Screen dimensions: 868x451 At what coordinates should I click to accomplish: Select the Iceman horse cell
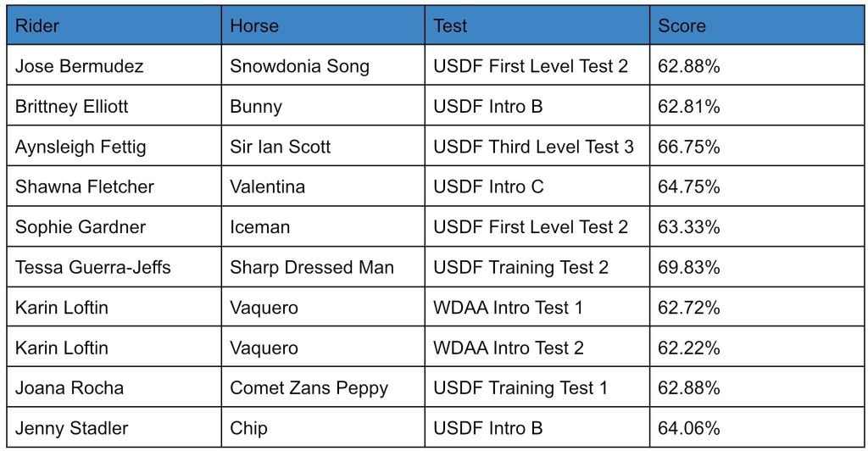(323, 226)
